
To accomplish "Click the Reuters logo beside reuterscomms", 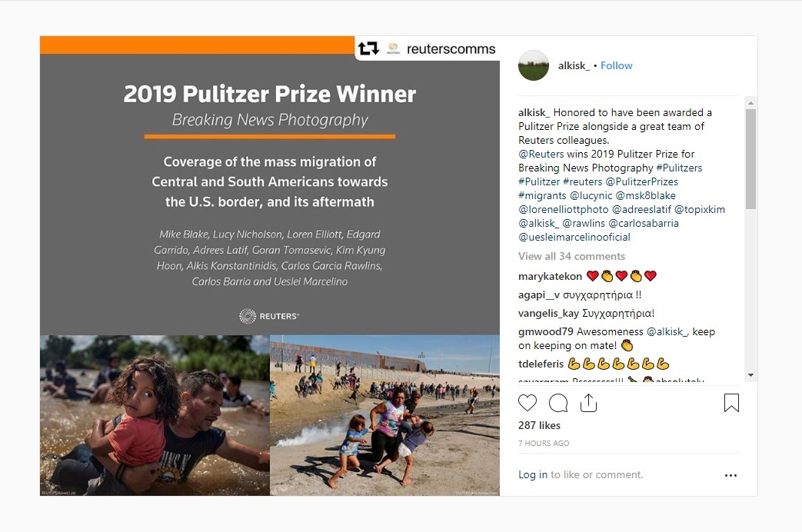I will click(x=393, y=49).
